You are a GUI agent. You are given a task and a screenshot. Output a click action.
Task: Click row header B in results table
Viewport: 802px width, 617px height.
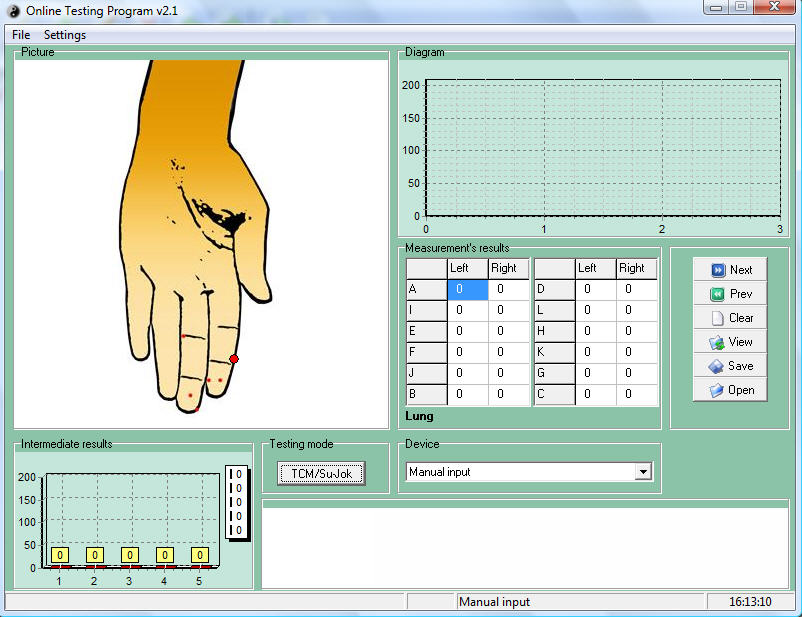pyautogui.click(x=427, y=394)
